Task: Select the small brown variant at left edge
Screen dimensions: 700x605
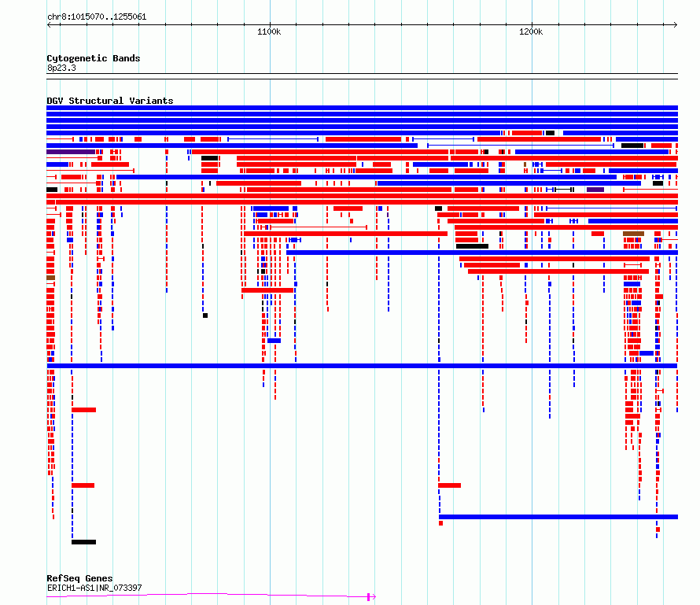Action: pos(51,279)
